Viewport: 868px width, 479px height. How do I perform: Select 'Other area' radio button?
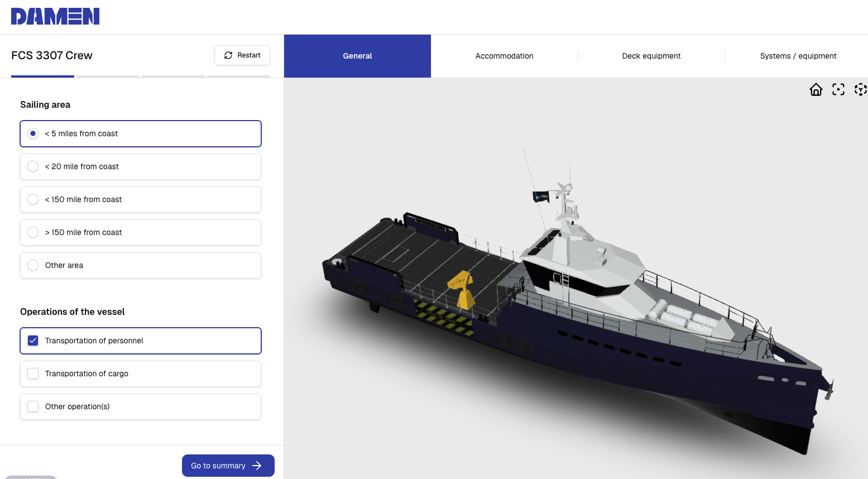point(141,266)
